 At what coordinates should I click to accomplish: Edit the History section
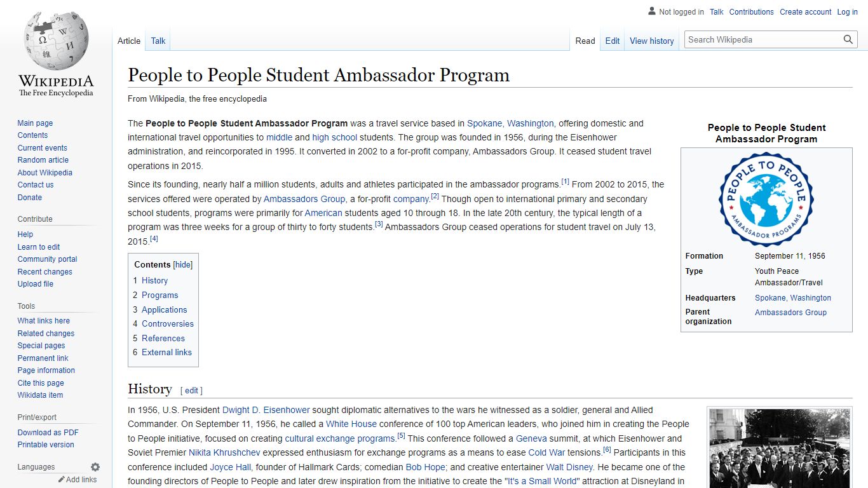click(191, 391)
